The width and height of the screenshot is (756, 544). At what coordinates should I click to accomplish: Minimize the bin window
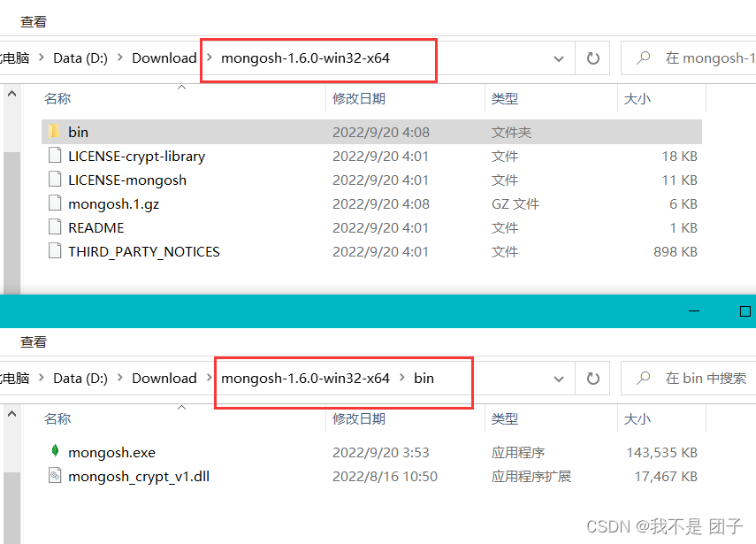tap(694, 311)
